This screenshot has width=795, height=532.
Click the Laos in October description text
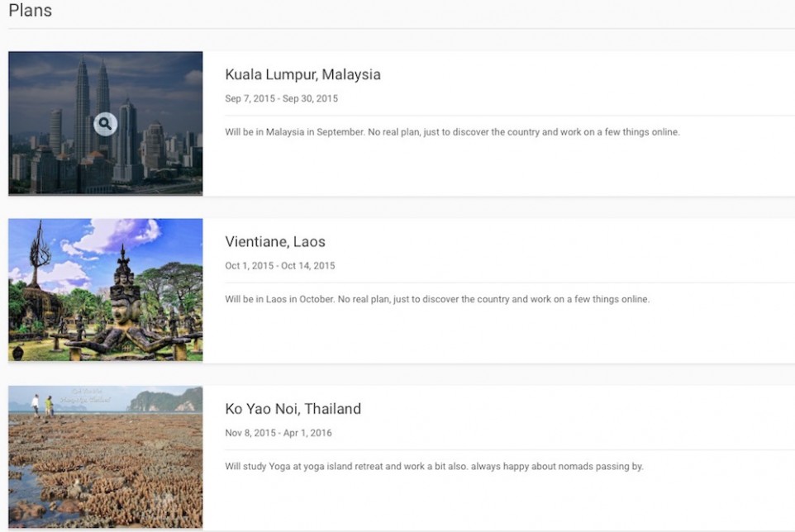(437, 299)
